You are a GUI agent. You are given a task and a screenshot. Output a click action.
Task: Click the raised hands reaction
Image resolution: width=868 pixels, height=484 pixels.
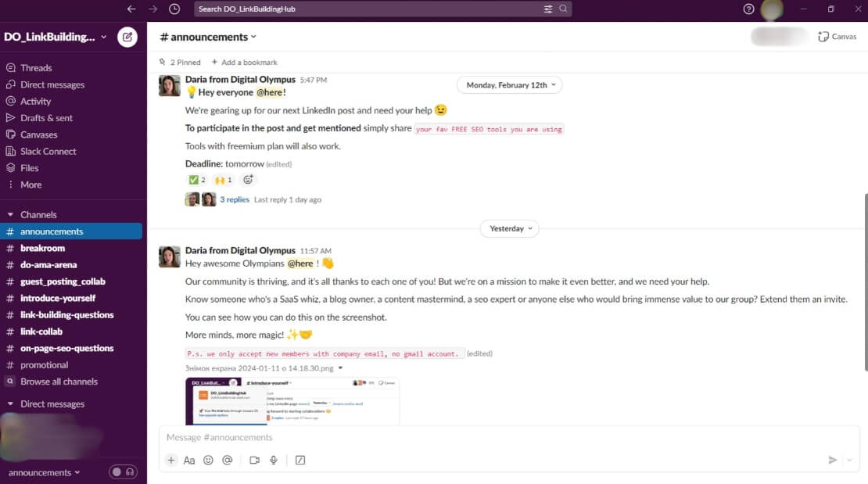pos(224,179)
